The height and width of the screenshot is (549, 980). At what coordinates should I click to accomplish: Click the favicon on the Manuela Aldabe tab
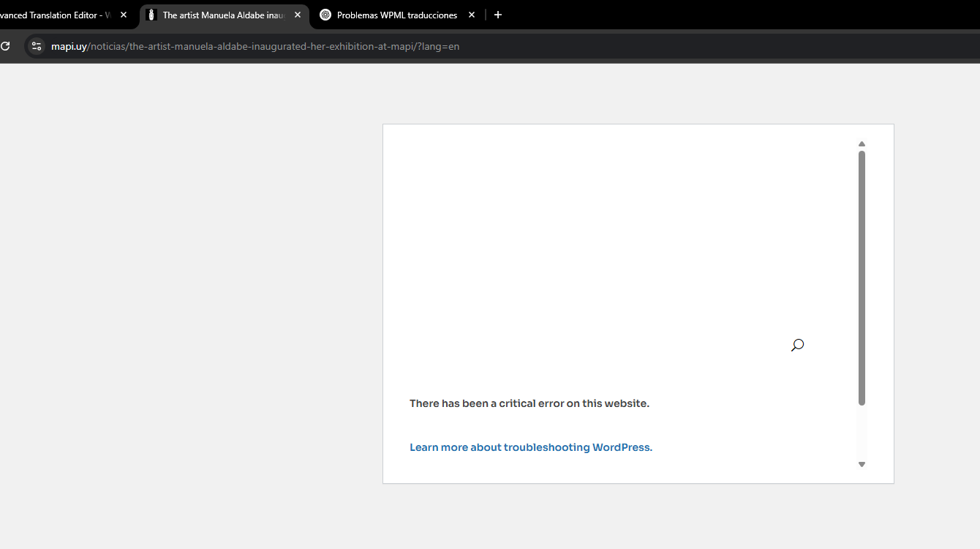(151, 15)
